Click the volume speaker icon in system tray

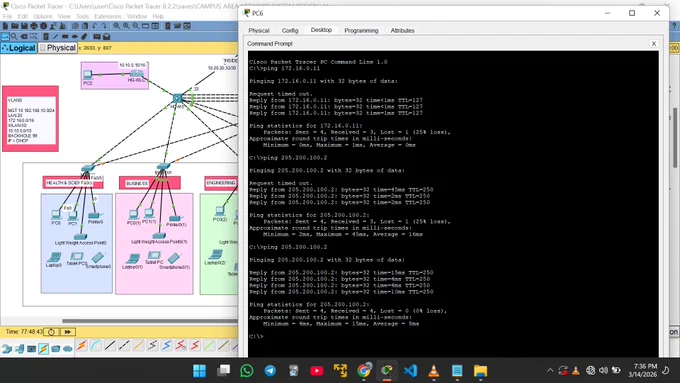[x=603, y=370]
